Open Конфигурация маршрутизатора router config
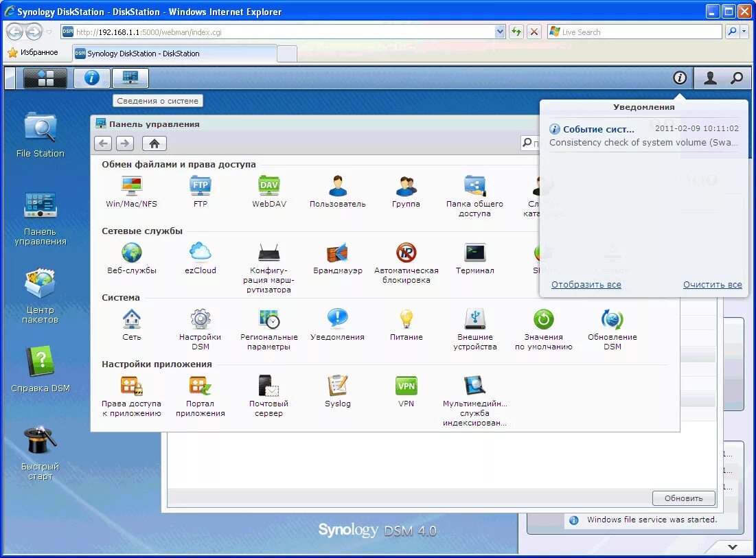756x558 pixels. (x=269, y=267)
